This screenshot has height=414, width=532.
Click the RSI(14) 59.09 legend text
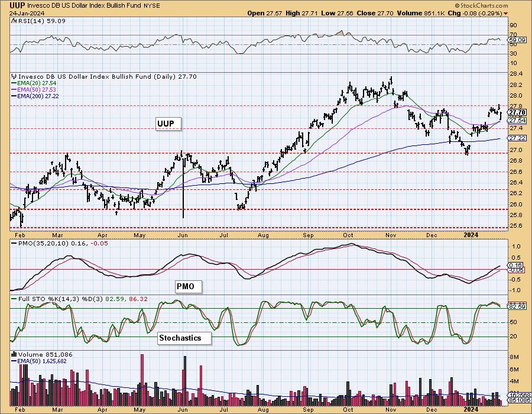pyautogui.click(x=41, y=21)
